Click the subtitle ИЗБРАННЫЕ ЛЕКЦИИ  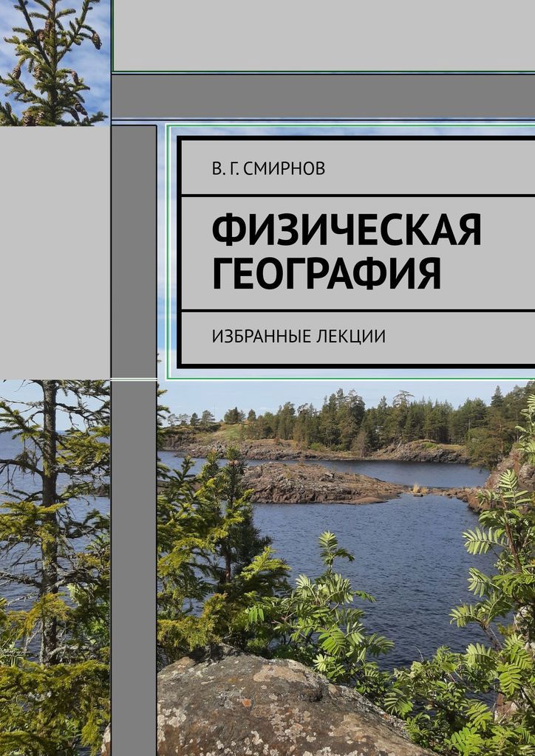click(299, 337)
